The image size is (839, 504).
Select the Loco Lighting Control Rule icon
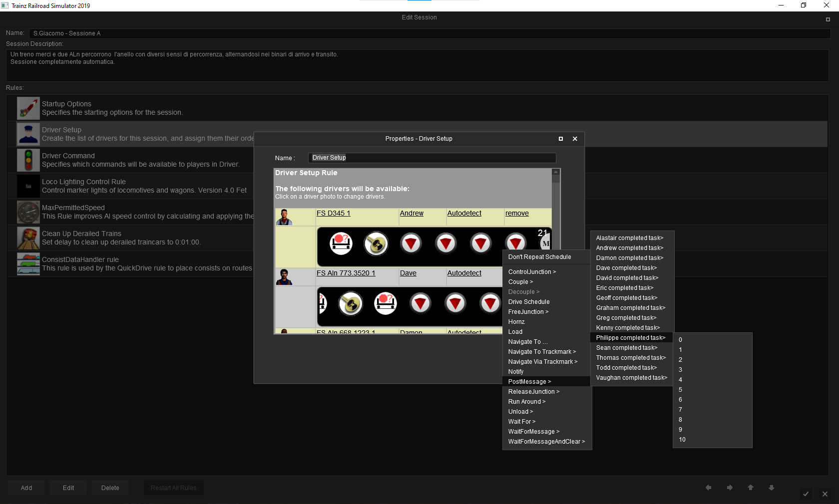pos(28,186)
